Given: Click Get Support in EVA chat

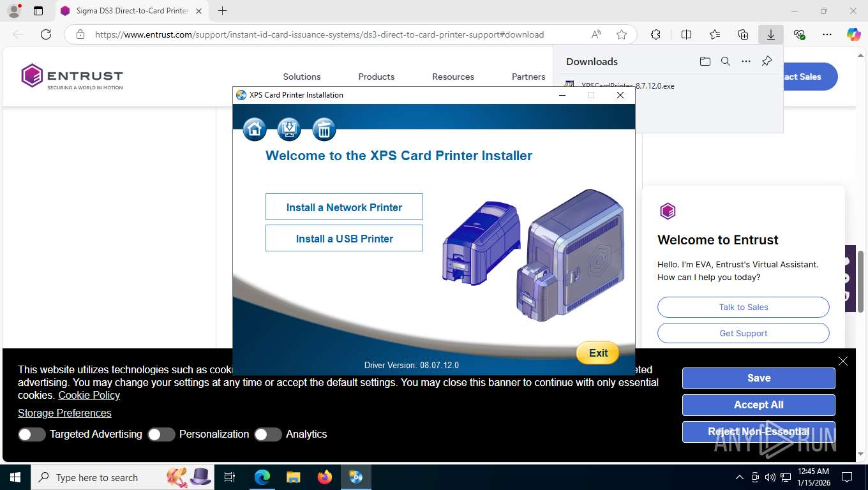Looking at the screenshot, I should (744, 333).
